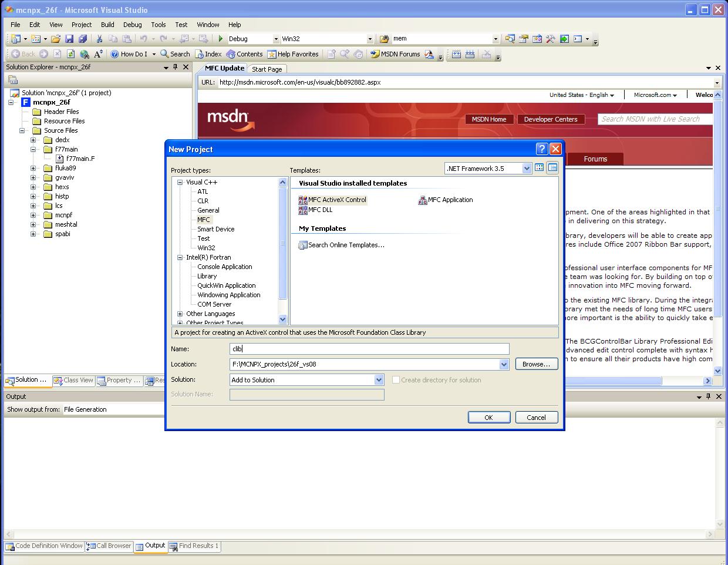Click the Find in Files binoculars icon
This screenshot has width=728, height=565.
[x=385, y=39]
